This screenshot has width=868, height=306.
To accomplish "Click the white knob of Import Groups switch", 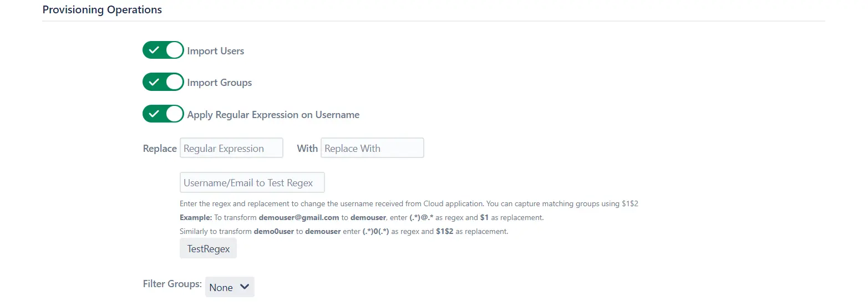I will 174,82.
